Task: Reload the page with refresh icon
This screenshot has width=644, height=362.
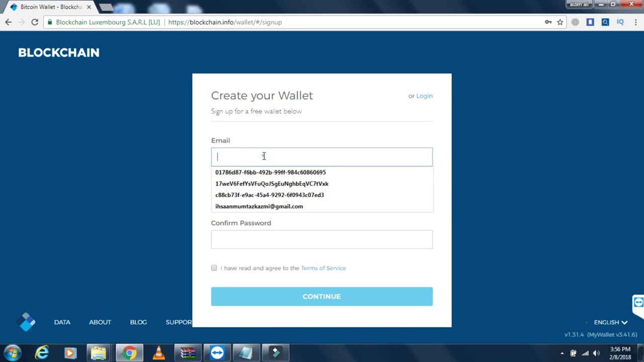Action: tap(35, 22)
